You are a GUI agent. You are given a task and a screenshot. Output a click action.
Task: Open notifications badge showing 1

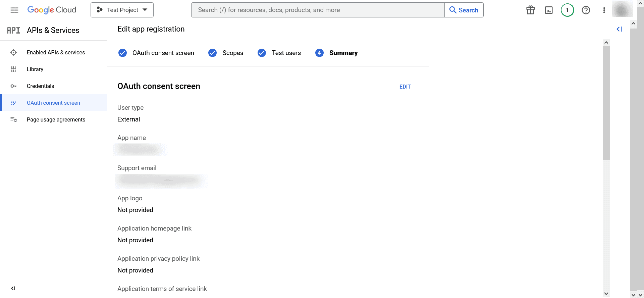tap(567, 10)
